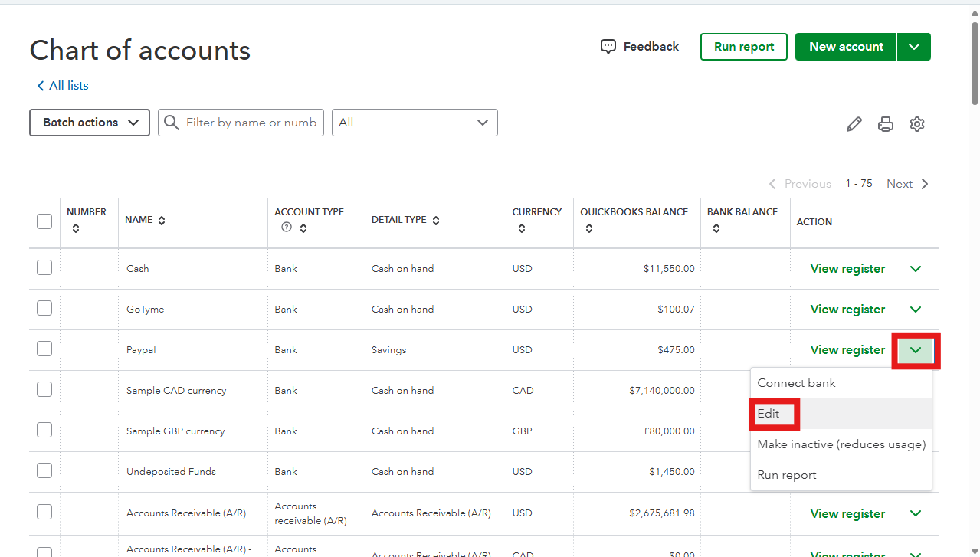
Task: Open table settings gear icon
Action: [917, 124]
